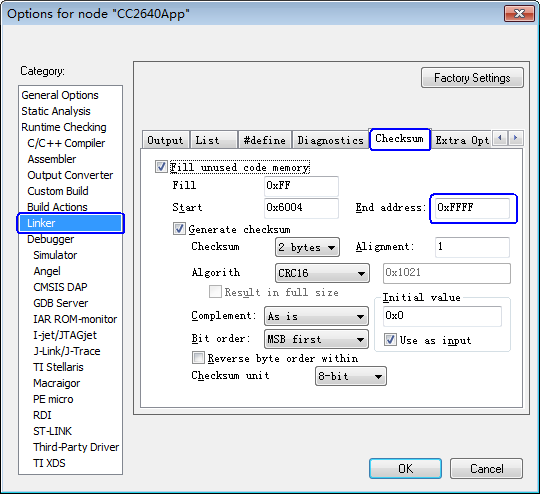The width and height of the screenshot is (540, 494).
Task: Select IAR ROM-monitor category
Action: coord(75,319)
